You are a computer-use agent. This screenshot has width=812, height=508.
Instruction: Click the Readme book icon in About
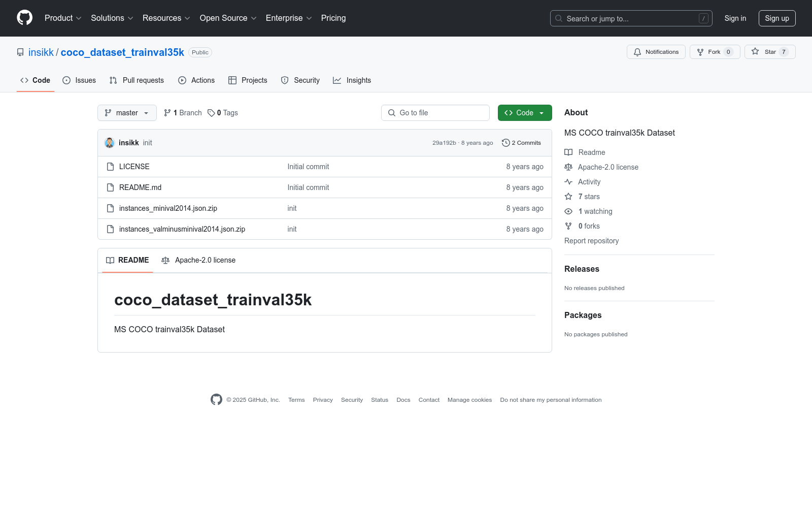(568, 152)
